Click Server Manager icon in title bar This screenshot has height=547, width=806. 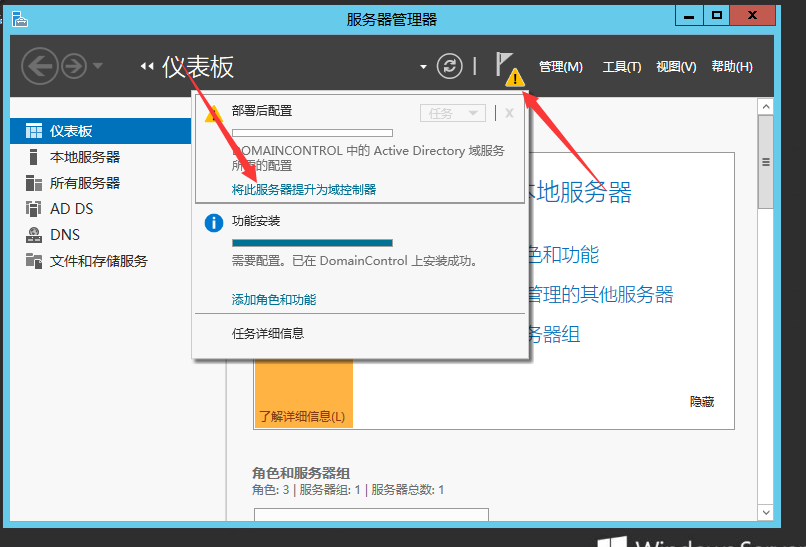(x=20, y=20)
